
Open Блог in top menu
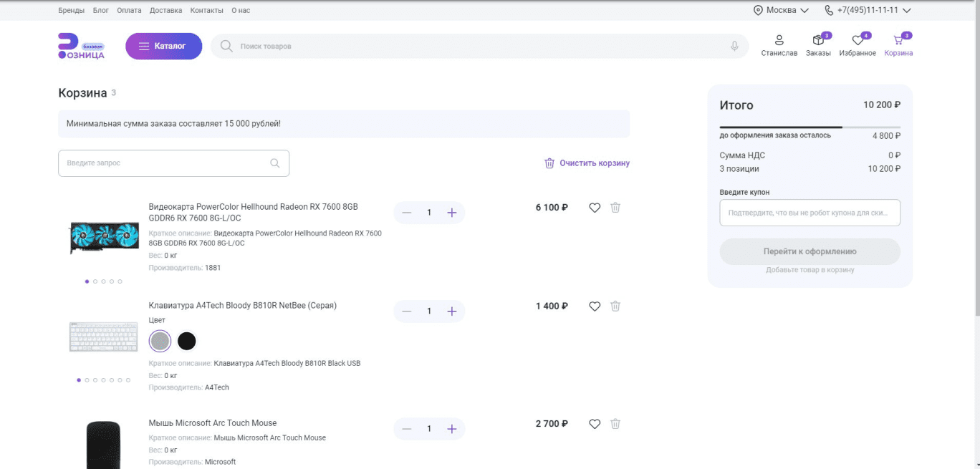101,11
